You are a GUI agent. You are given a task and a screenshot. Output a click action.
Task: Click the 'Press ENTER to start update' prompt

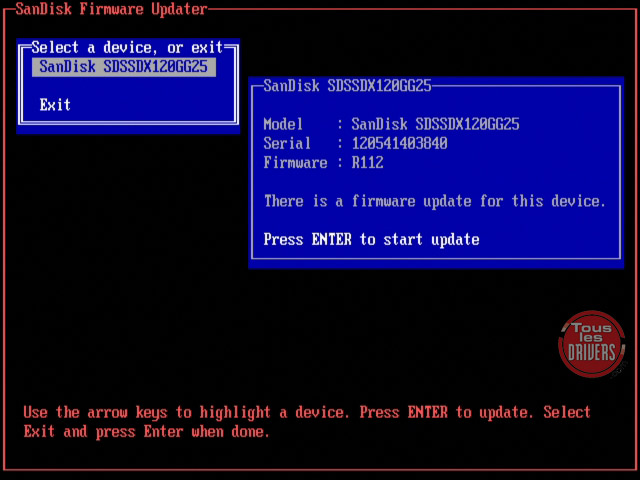coord(371,239)
